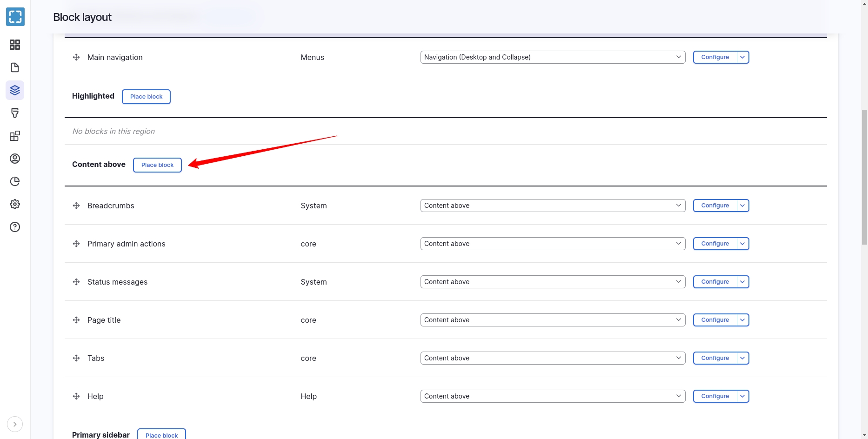Image resolution: width=868 pixels, height=439 pixels.
Task: Expand Configure arrow menu for Help block
Action: click(743, 396)
